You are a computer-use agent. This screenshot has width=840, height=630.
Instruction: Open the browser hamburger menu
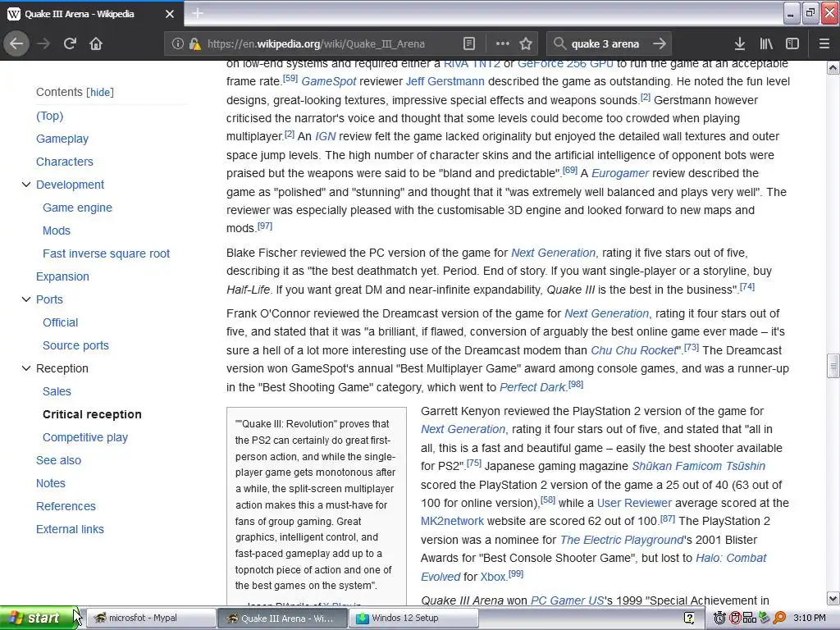[824, 44]
